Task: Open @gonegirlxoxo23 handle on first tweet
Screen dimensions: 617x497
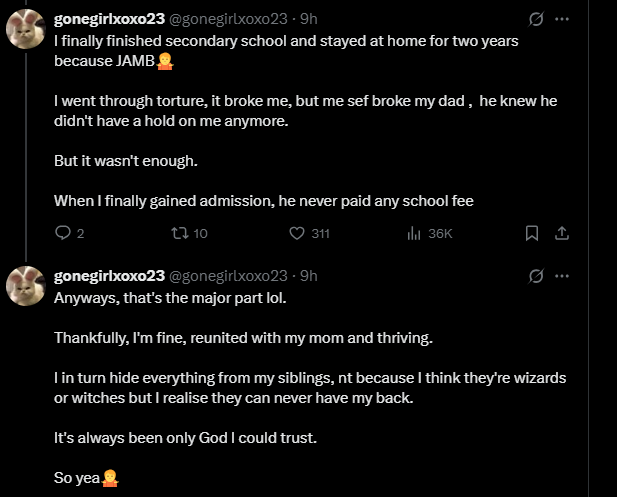Action: 228,19
